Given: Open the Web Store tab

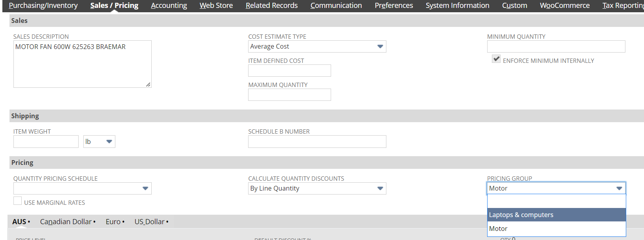Looking at the screenshot, I should (216, 6).
